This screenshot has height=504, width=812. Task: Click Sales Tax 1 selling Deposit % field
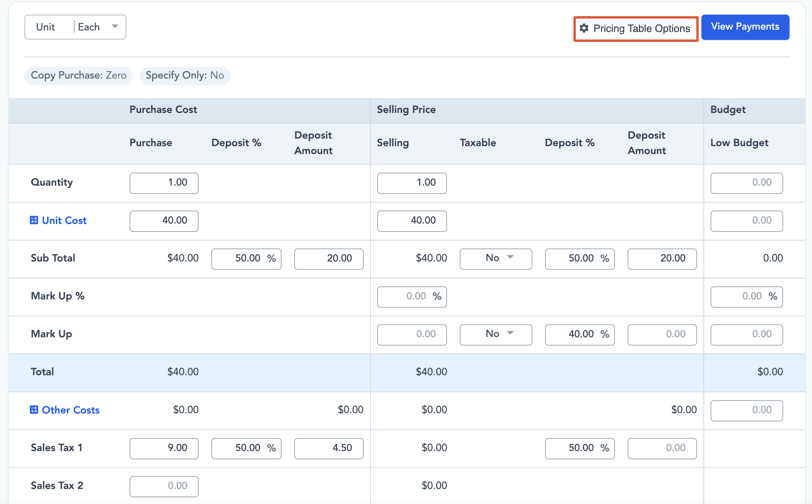(580, 448)
